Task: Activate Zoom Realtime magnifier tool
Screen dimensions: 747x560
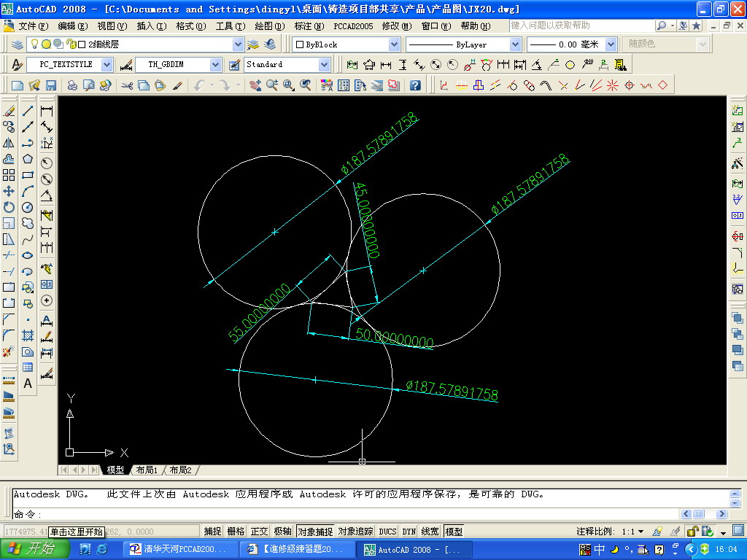Action: [272, 85]
